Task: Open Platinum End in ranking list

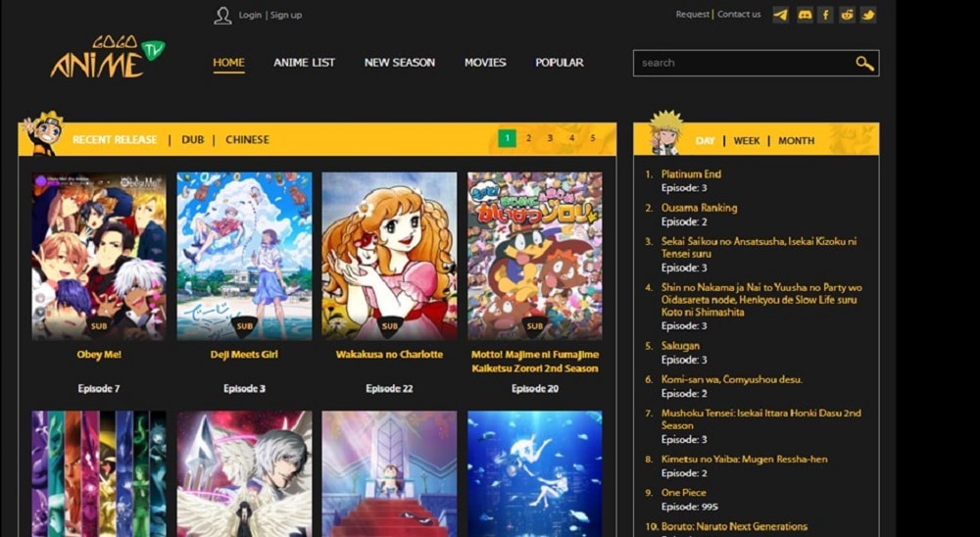Action: click(x=691, y=174)
